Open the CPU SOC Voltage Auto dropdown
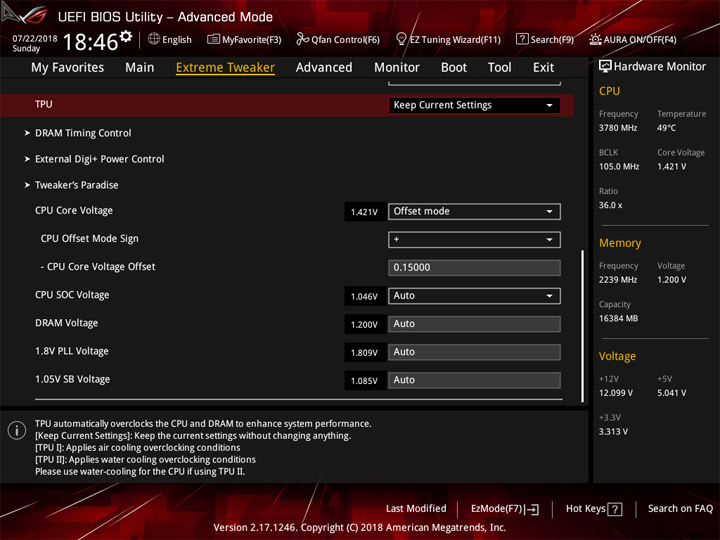720x540 pixels. (x=474, y=296)
